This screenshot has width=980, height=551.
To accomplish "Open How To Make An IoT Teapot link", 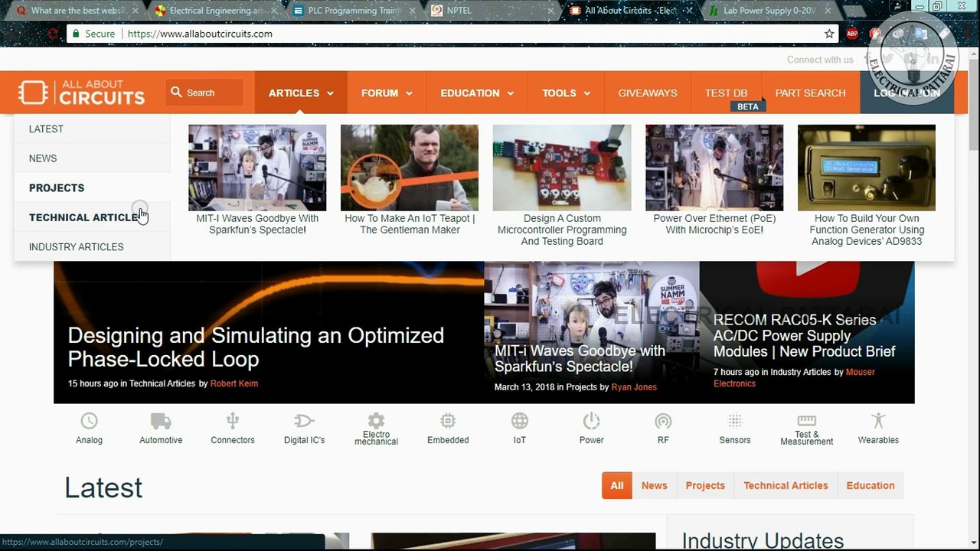I will point(410,224).
